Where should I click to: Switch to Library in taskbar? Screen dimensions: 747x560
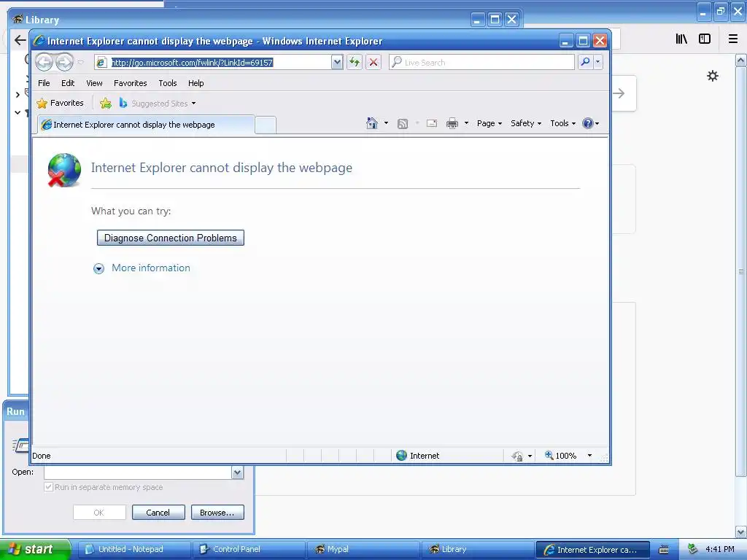coord(477,550)
